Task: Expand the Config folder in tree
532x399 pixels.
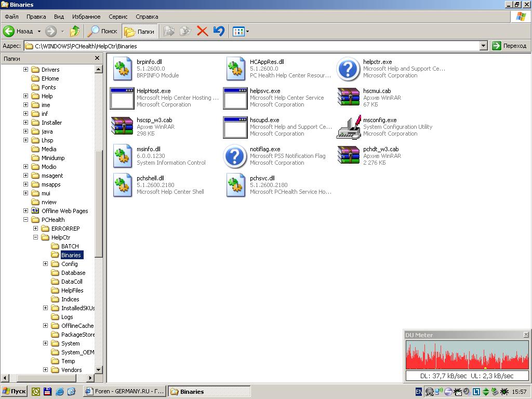Action: point(45,264)
